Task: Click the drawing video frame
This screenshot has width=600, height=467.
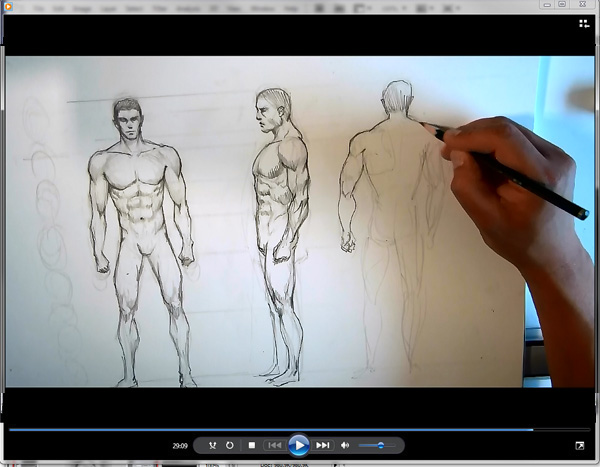Action: tap(300, 222)
